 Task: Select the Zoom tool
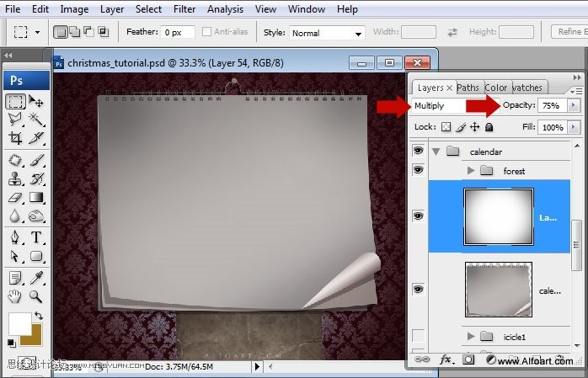(36, 296)
